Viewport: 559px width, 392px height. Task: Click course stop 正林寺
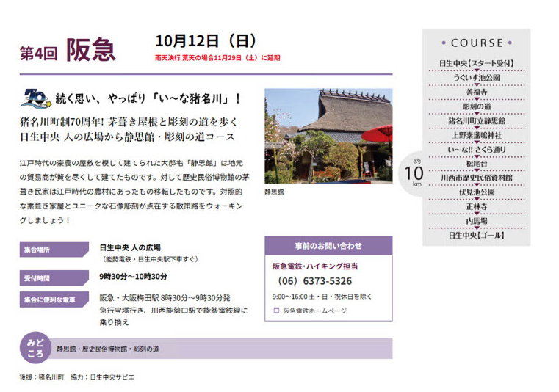coord(477,207)
